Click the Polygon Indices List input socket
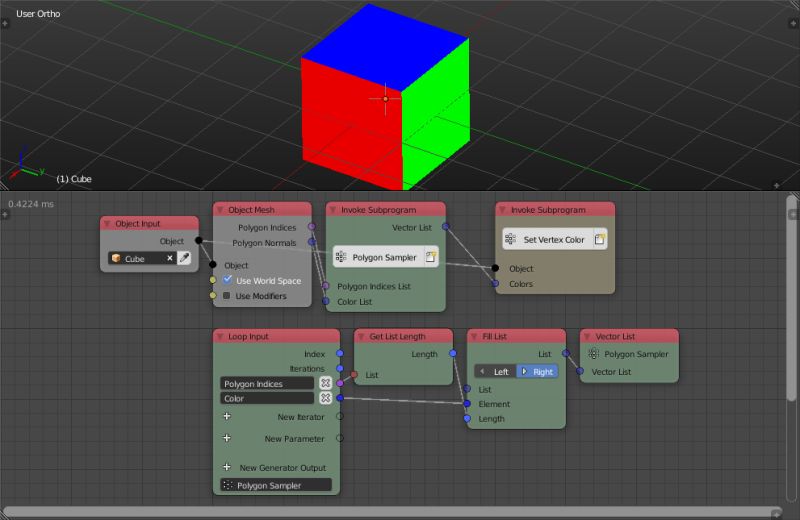Screen dimensions: 800x520 pyautogui.click(x=326, y=286)
